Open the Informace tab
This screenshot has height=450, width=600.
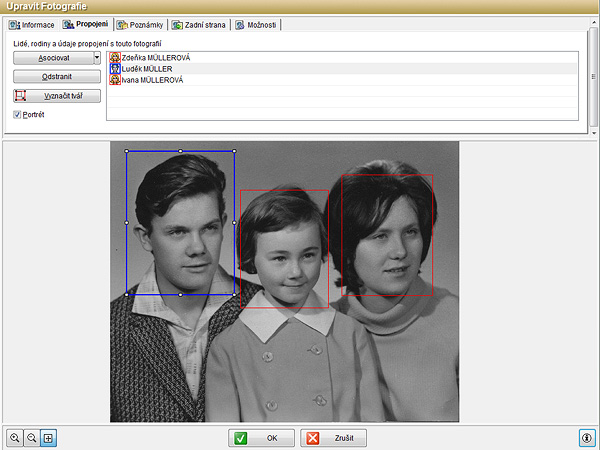coord(31,24)
